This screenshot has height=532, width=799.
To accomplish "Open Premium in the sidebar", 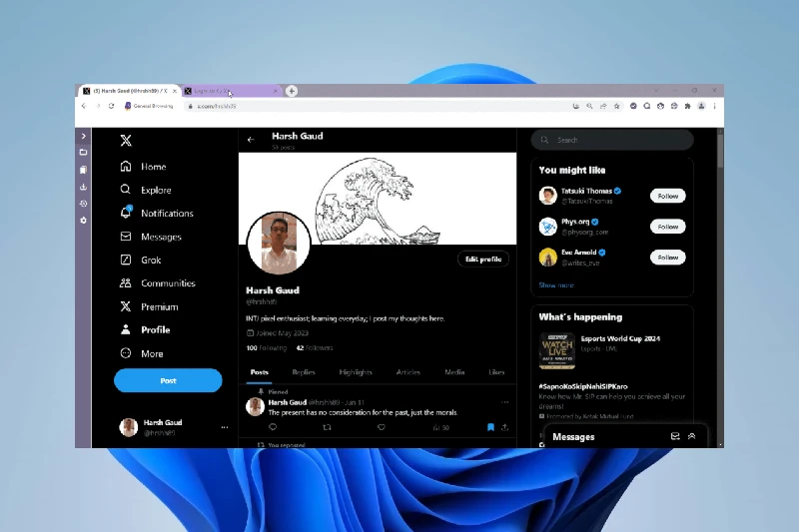I will [x=149, y=306].
